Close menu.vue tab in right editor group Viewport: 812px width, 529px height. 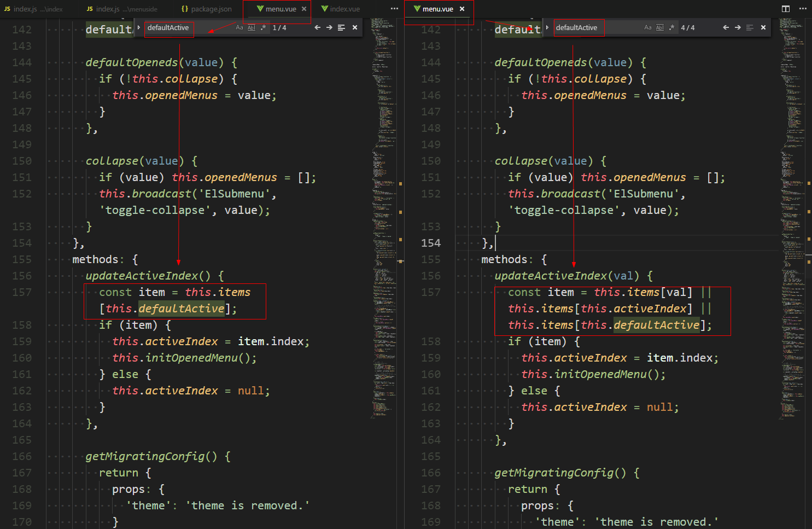(462, 9)
